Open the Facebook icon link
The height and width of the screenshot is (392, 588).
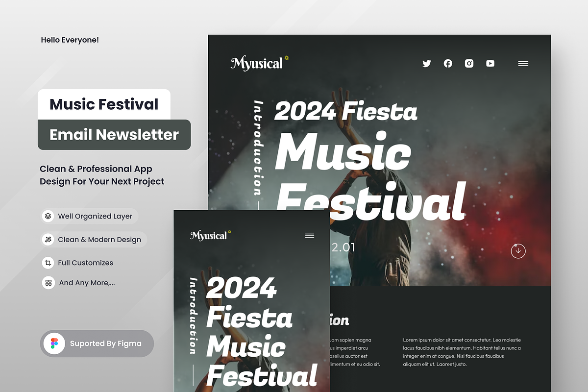click(x=448, y=63)
